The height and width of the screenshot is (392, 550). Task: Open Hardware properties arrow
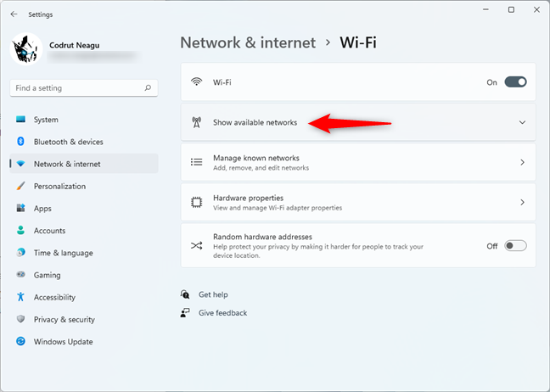[x=522, y=202]
